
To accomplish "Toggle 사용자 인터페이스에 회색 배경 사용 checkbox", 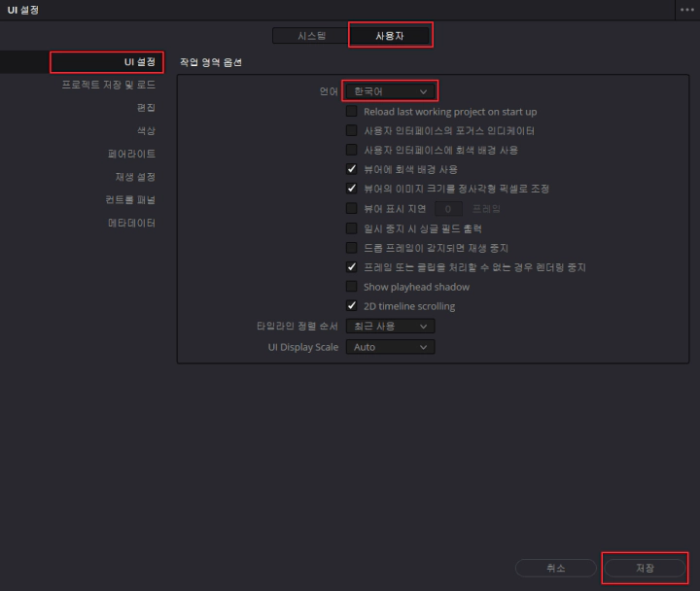I will (352, 150).
